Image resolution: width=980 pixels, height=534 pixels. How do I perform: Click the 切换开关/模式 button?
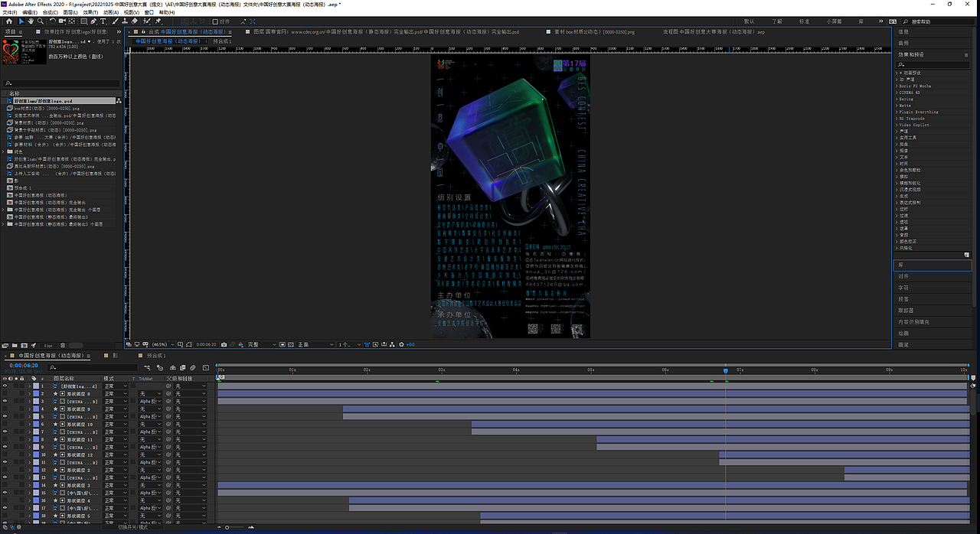133,527
